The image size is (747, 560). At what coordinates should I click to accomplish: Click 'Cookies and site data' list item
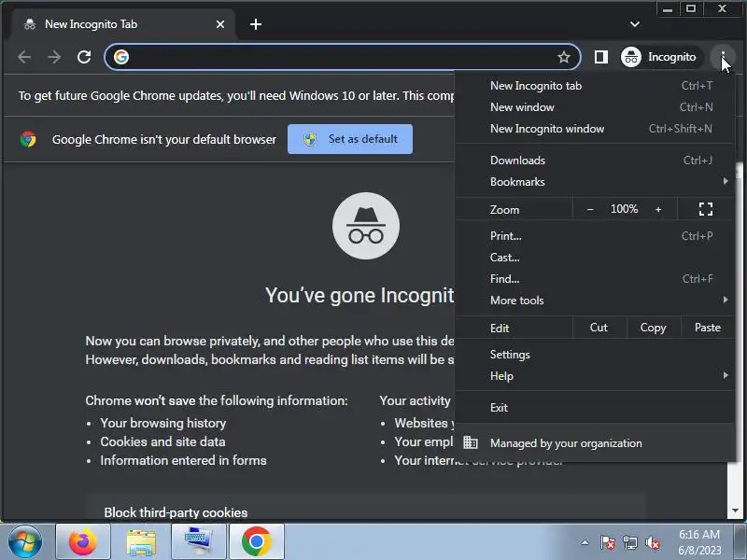(x=162, y=441)
